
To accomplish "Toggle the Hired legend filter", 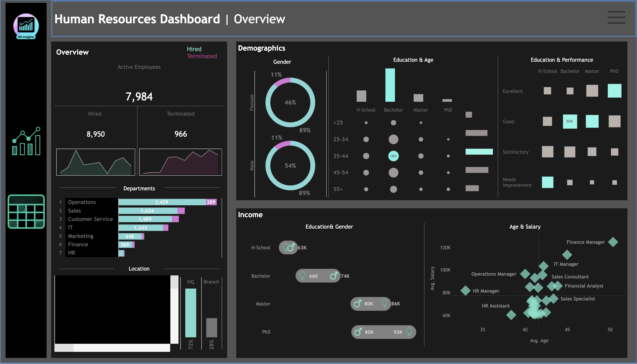I will 194,49.
